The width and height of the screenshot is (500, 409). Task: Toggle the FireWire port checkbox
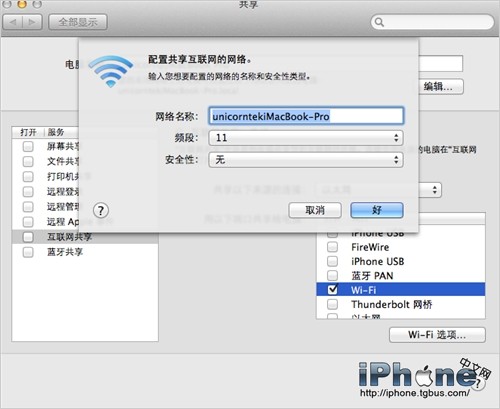pos(332,247)
